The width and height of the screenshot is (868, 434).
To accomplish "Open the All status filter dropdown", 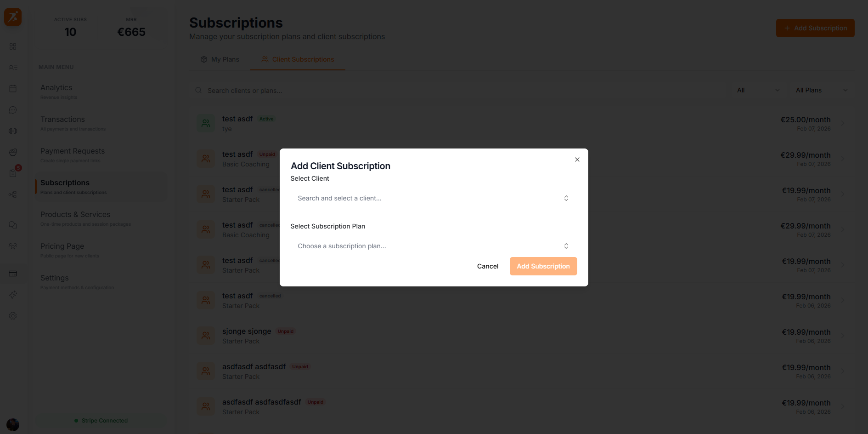I will click(x=758, y=90).
